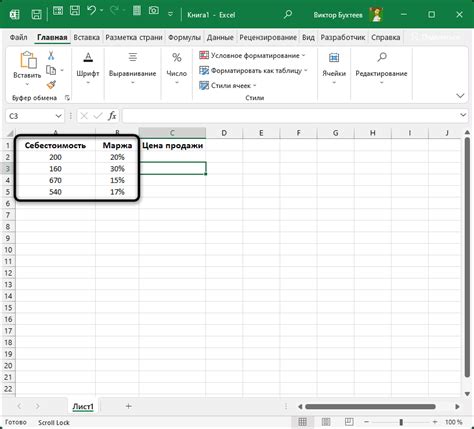The width and height of the screenshot is (474, 429).
Task: Expand the Число group
Action: tap(177, 68)
